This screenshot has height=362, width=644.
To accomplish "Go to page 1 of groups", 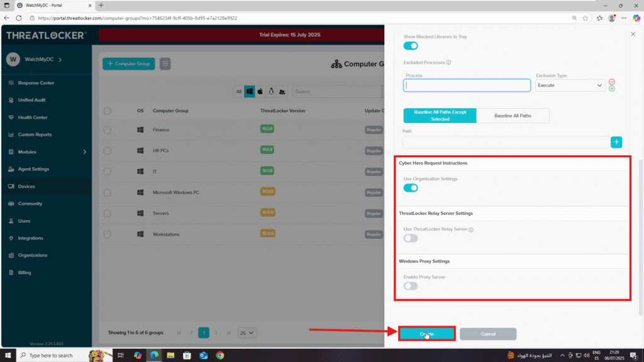I will [204, 333].
